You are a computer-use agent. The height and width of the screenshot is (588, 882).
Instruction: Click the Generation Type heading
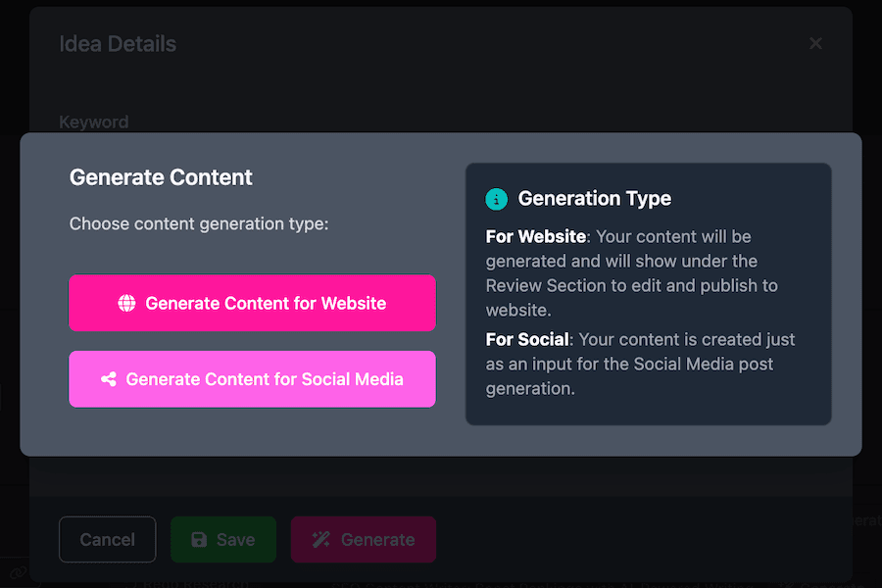[x=594, y=198]
